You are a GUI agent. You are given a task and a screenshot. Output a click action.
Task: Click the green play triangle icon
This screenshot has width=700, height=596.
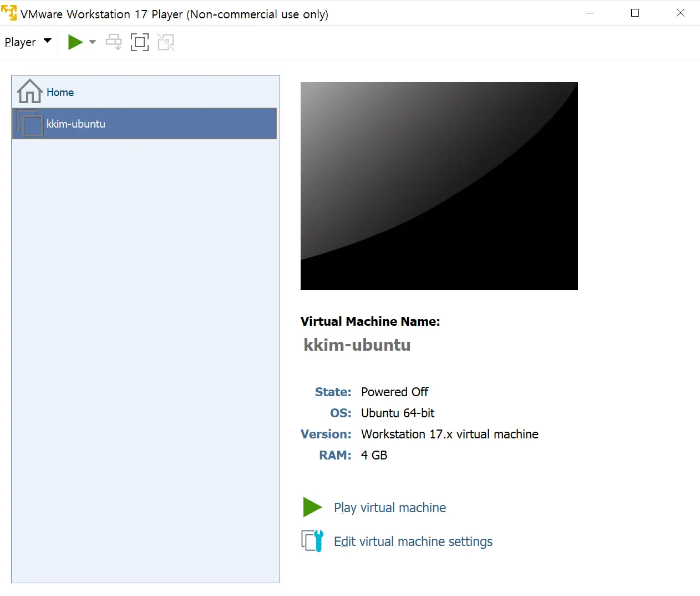(x=312, y=507)
